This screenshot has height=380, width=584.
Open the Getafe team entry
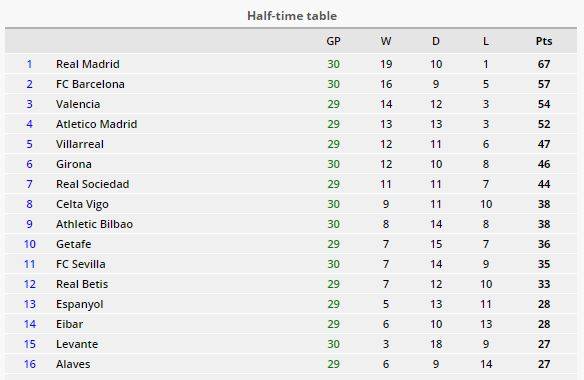point(73,244)
